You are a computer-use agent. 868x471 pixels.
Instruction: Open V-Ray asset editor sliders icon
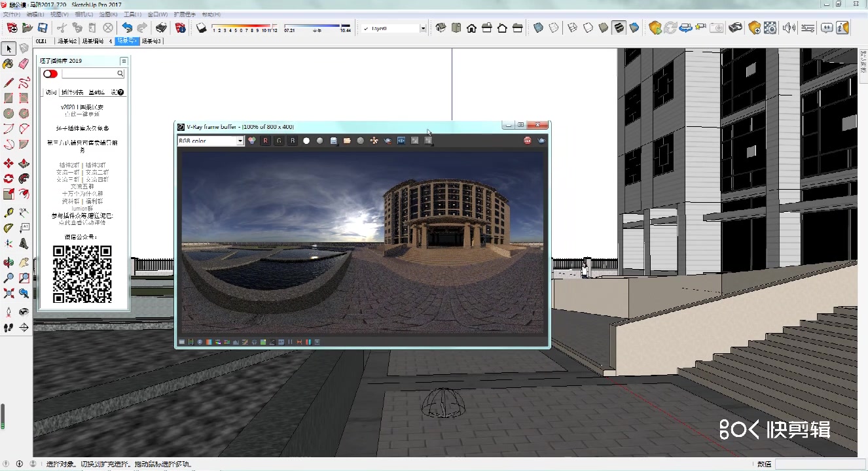click(x=808, y=28)
